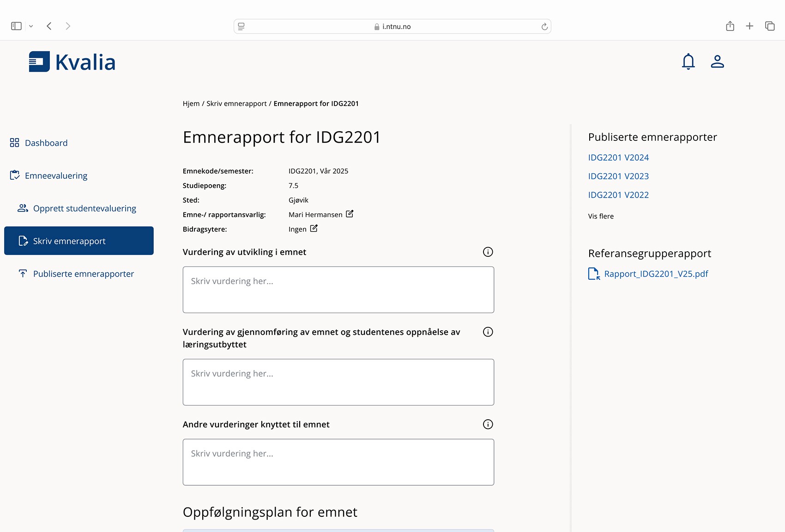Go forward in browser history

coord(68,26)
